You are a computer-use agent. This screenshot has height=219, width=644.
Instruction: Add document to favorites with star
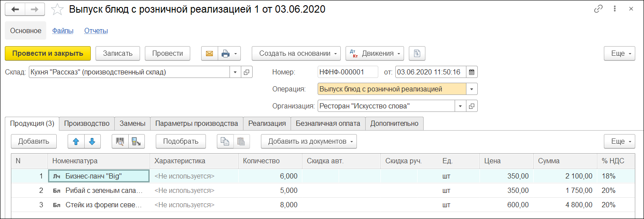[57, 10]
